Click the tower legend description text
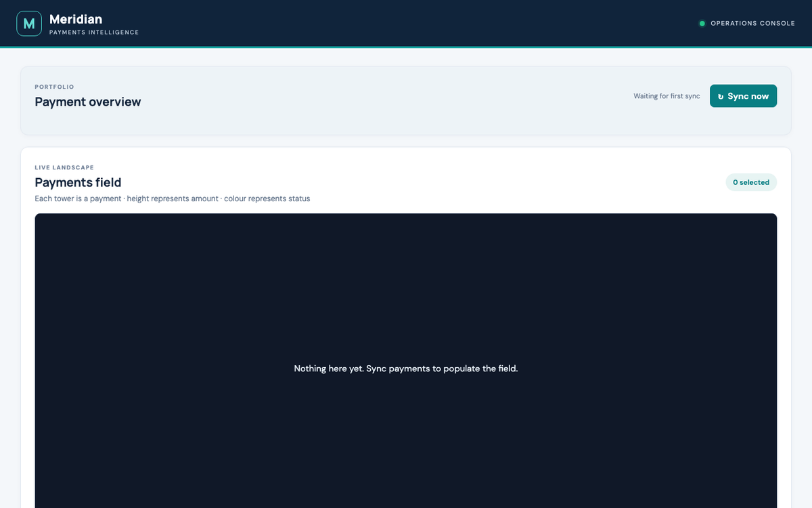Screen dimensions: 812x508 (173, 199)
